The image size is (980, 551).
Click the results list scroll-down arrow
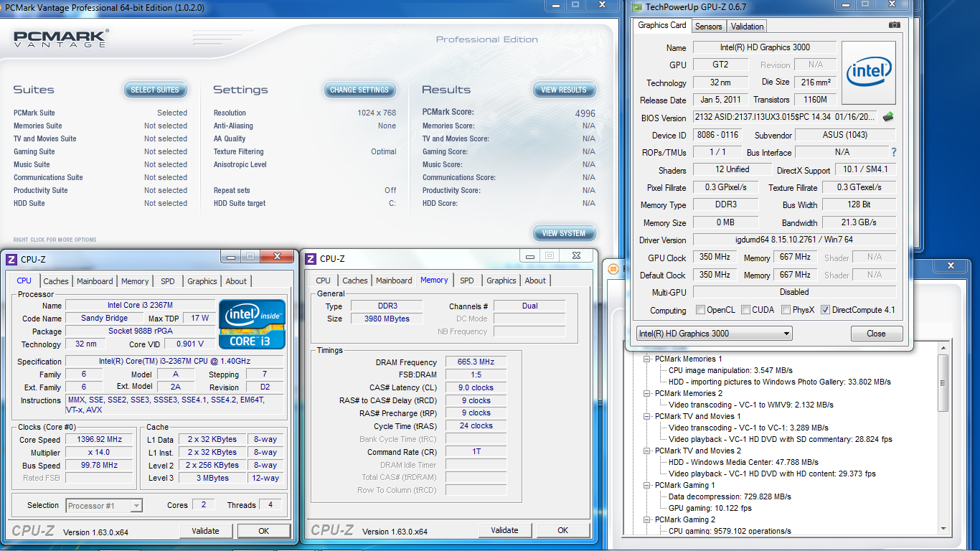pos(943,528)
